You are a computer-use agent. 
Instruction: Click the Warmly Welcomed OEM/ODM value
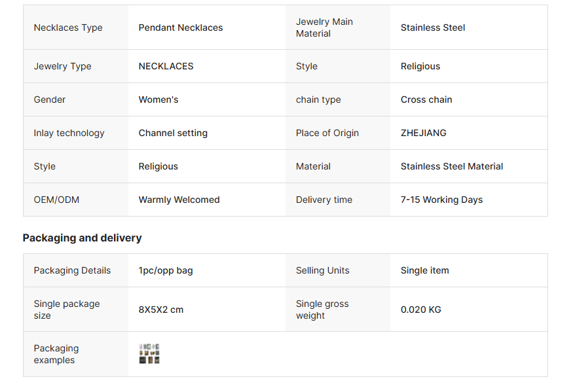(x=179, y=200)
